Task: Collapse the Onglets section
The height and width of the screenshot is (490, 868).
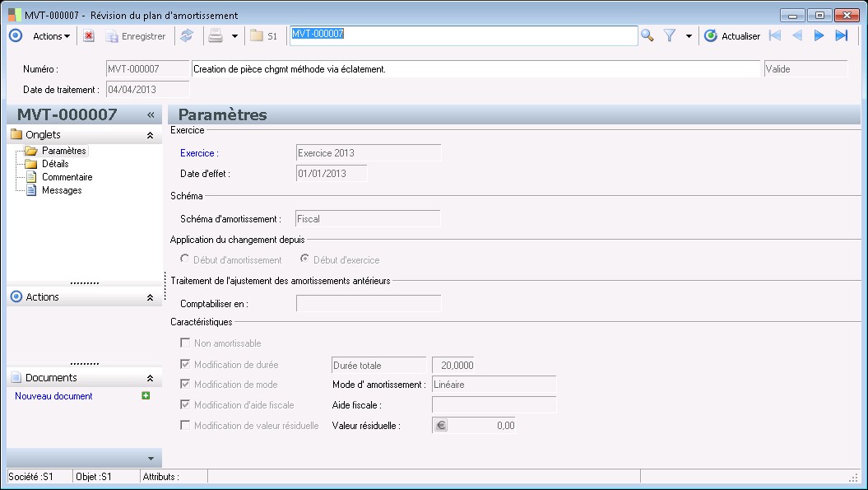Action: click(150, 135)
